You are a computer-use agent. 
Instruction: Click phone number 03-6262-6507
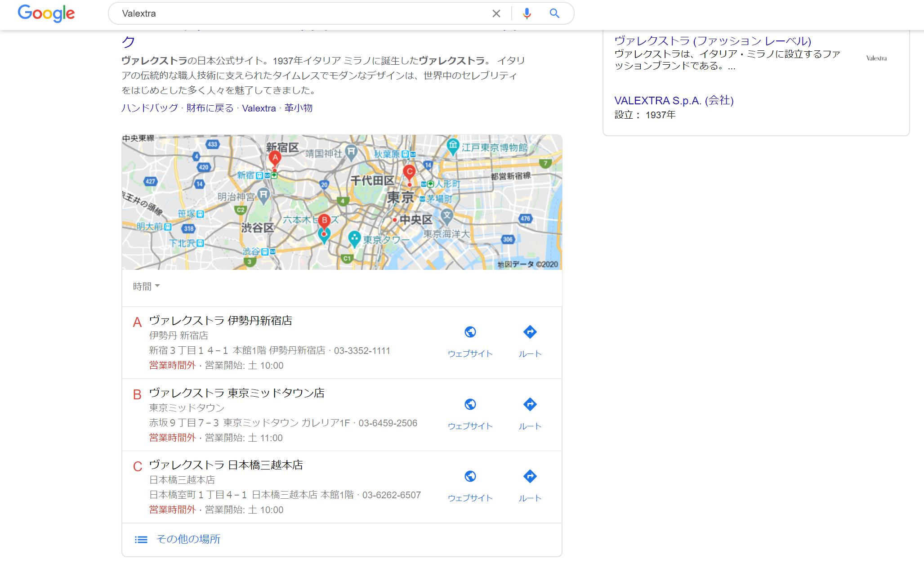click(x=392, y=495)
